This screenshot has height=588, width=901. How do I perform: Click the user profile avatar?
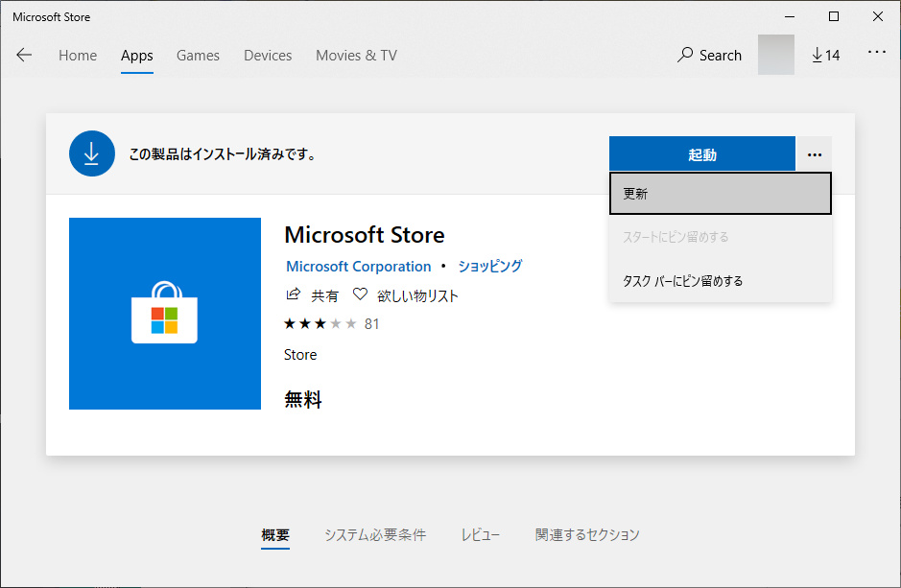point(775,55)
